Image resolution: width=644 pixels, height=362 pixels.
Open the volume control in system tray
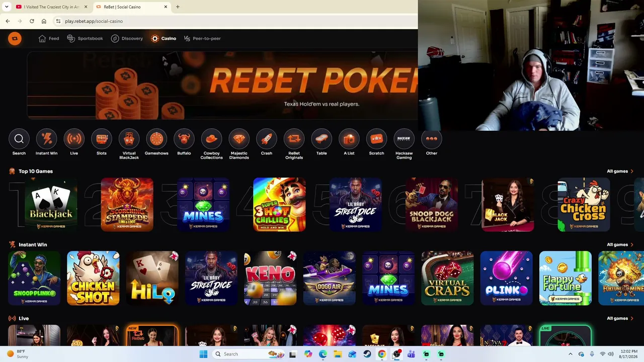[611, 354]
